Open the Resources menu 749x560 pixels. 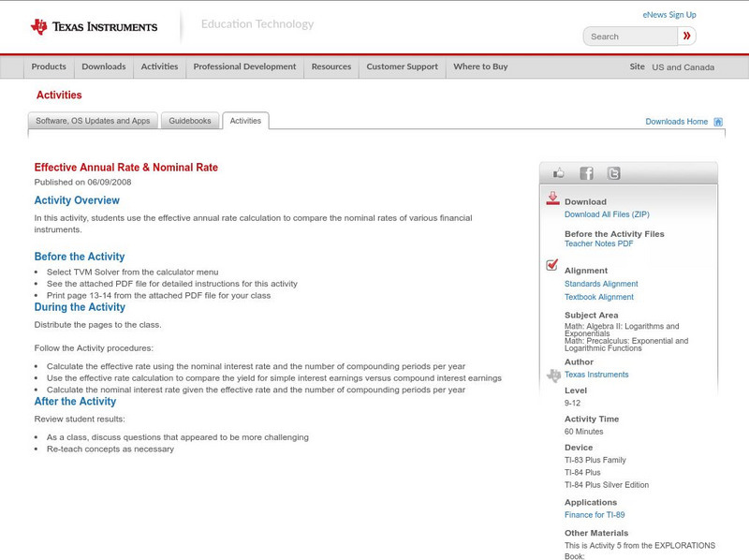point(331,66)
